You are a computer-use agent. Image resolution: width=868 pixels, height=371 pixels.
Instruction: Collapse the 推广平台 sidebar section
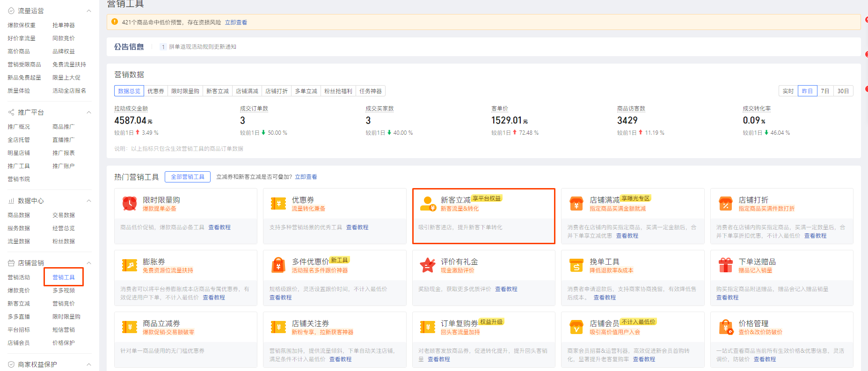[x=89, y=112]
